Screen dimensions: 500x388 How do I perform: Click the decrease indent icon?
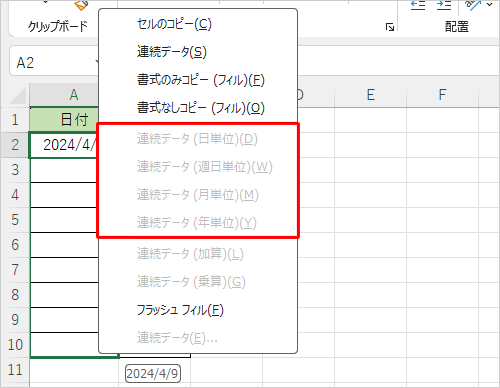coord(418,5)
